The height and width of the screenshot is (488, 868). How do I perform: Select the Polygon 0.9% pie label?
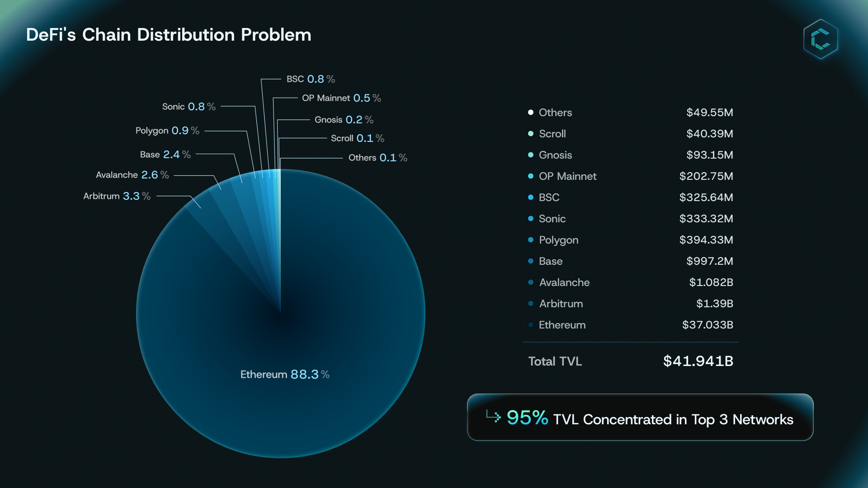(x=167, y=131)
